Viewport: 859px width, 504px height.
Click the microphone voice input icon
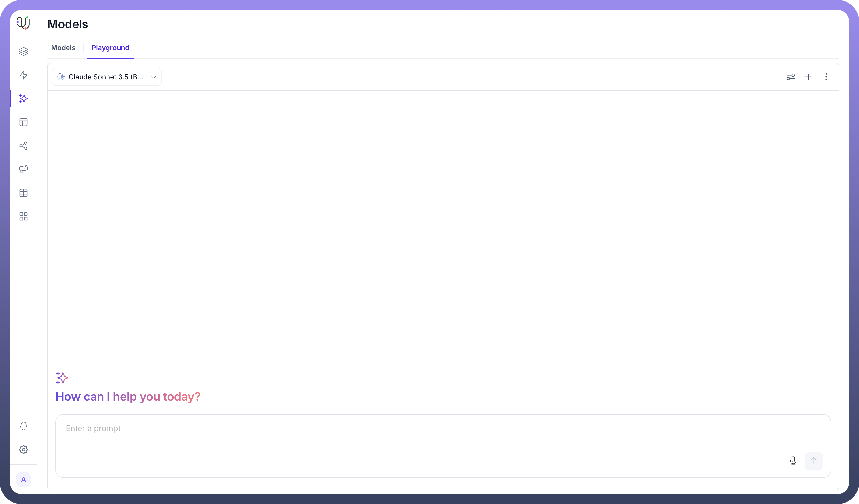click(x=793, y=461)
